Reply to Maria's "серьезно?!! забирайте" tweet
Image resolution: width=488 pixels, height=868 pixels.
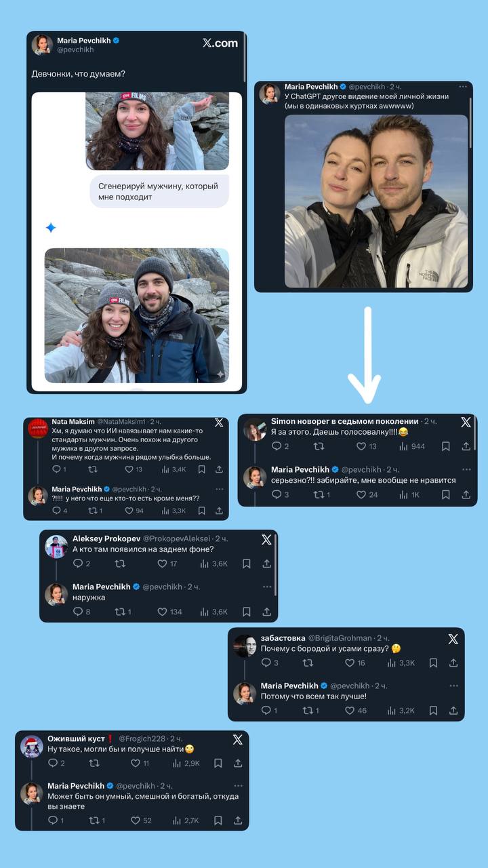276,495
